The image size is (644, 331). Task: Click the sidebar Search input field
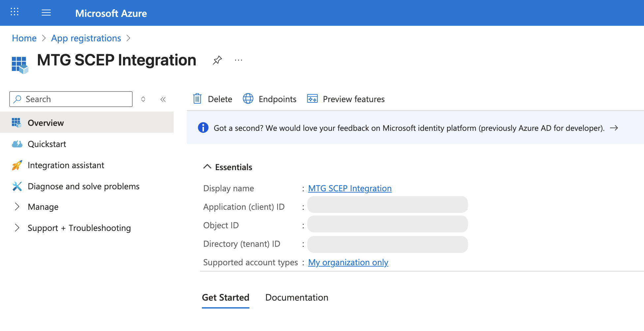point(71,99)
